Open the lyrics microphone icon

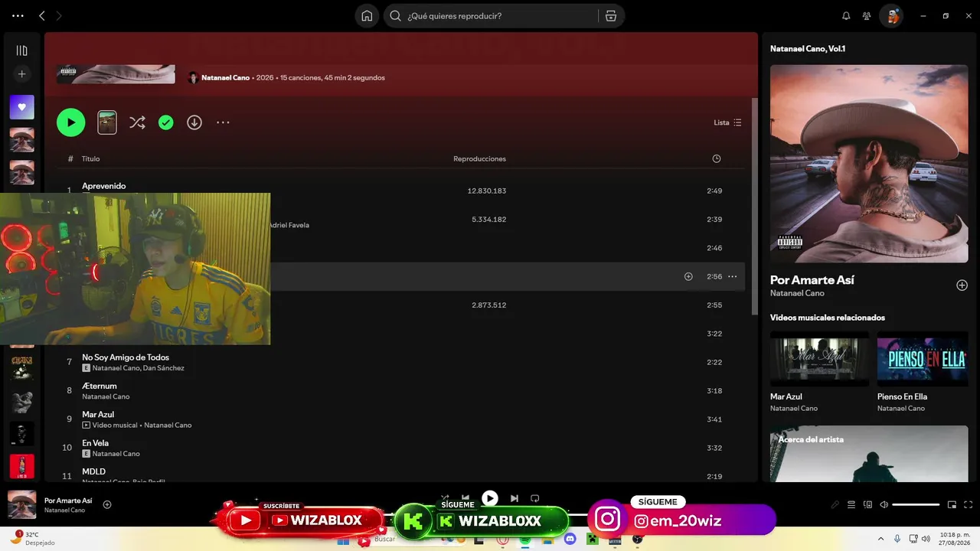tap(835, 505)
